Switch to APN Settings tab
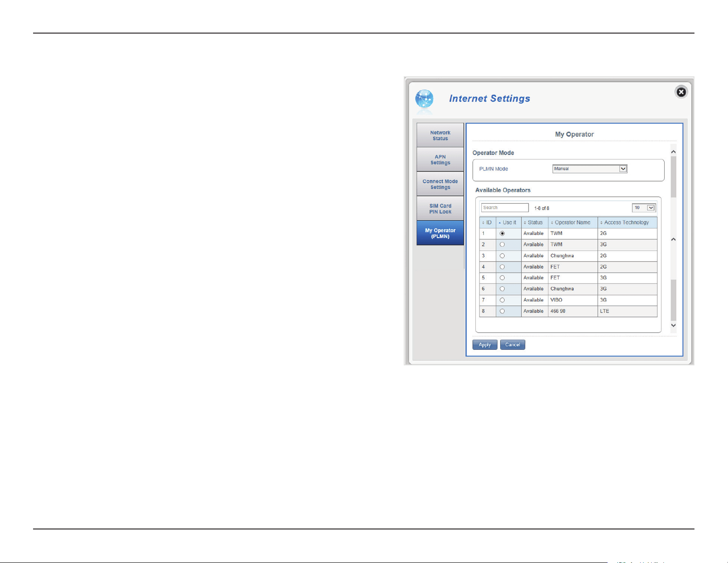Image resolution: width=728 pixels, height=563 pixels. pos(440,159)
